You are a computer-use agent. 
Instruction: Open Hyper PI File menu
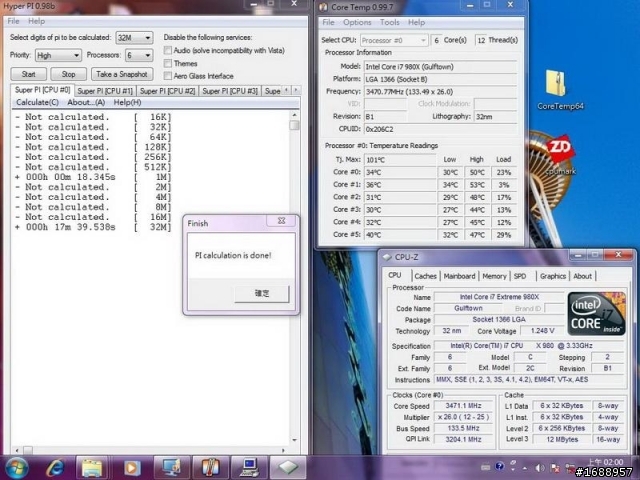coord(13,21)
